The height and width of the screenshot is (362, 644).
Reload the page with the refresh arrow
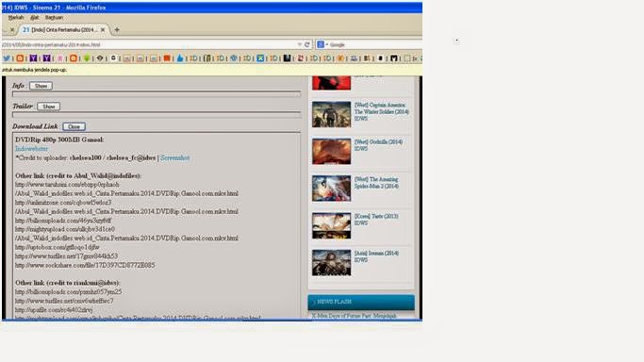(306, 44)
